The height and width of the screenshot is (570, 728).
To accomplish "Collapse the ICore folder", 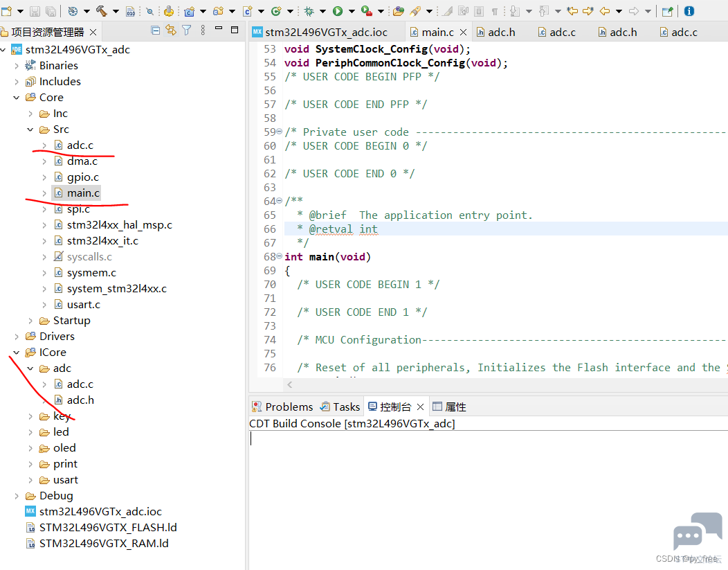I will tap(17, 353).
